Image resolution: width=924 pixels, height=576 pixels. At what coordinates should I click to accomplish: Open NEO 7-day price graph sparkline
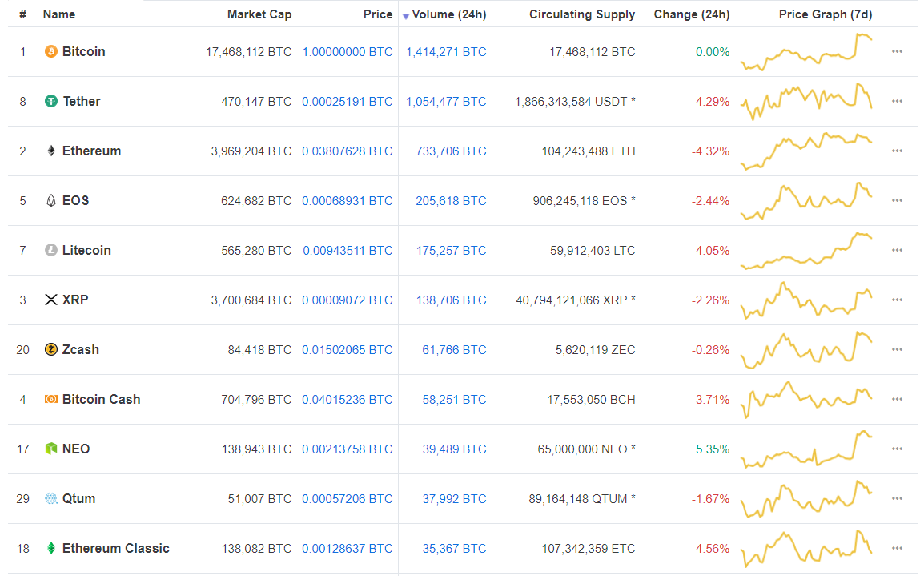[806, 449]
